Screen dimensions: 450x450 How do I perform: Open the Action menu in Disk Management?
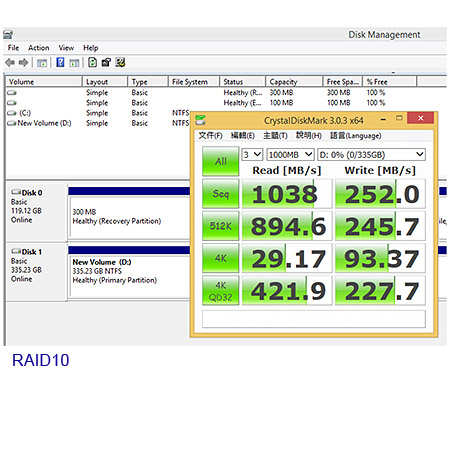tap(39, 48)
